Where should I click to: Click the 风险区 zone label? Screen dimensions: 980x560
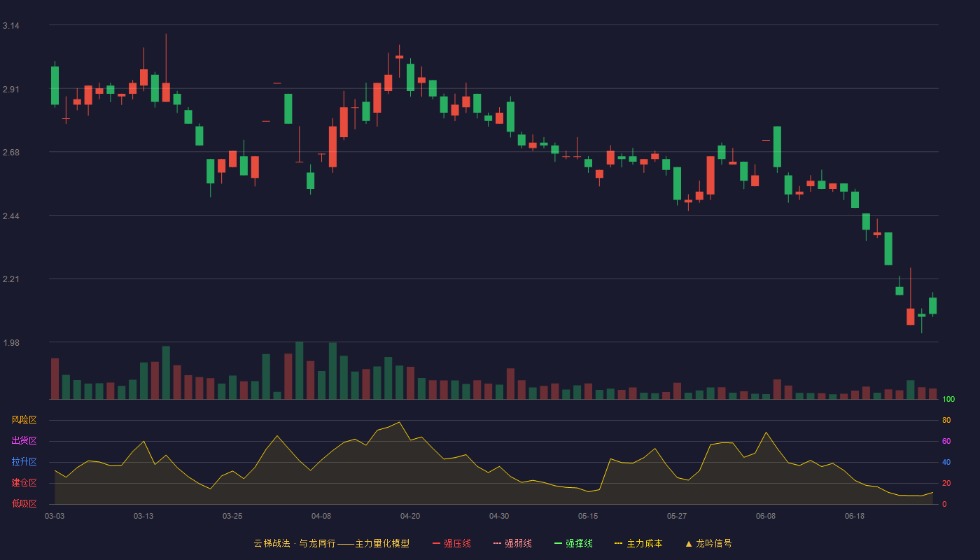pos(24,420)
